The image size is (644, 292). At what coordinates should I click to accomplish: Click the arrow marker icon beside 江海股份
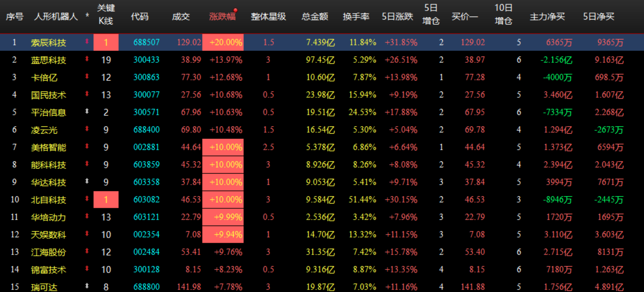87,252
